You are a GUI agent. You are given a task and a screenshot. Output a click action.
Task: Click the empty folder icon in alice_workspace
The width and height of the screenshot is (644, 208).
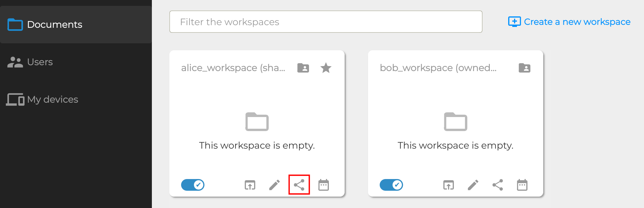coord(257,122)
